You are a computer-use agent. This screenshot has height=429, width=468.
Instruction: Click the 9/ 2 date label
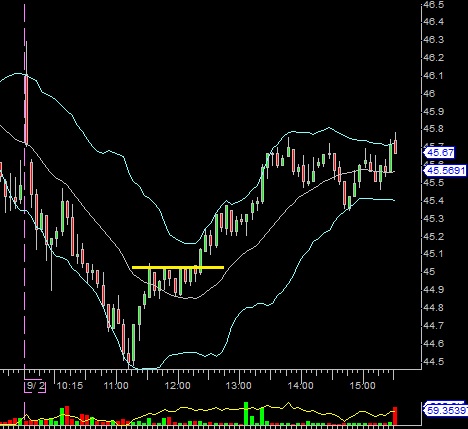coord(36,386)
